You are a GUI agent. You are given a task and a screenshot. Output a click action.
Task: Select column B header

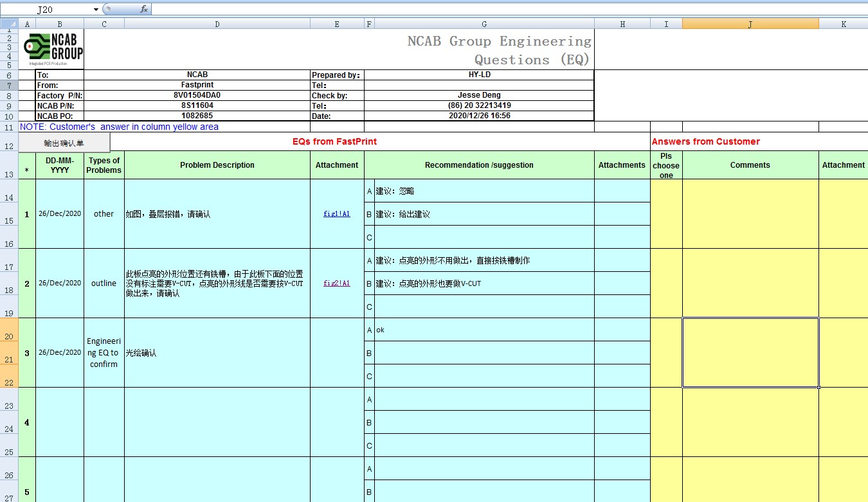60,24
